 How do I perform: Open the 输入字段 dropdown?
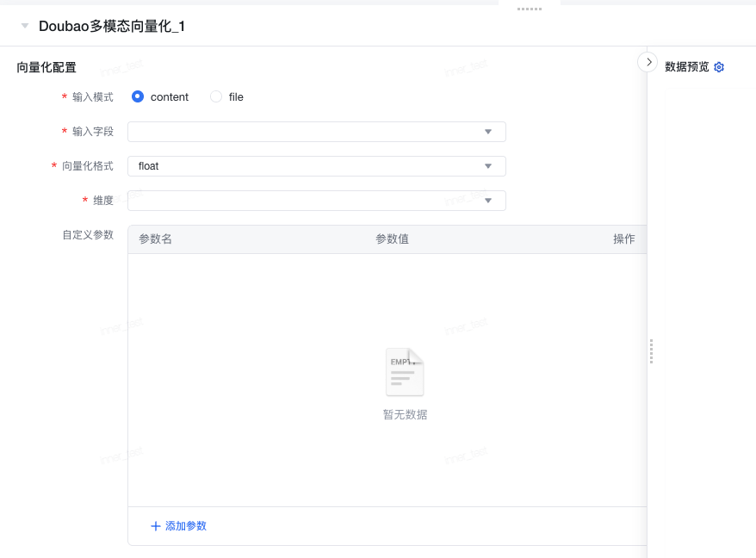pyautogui.click(x=316, y=132)
